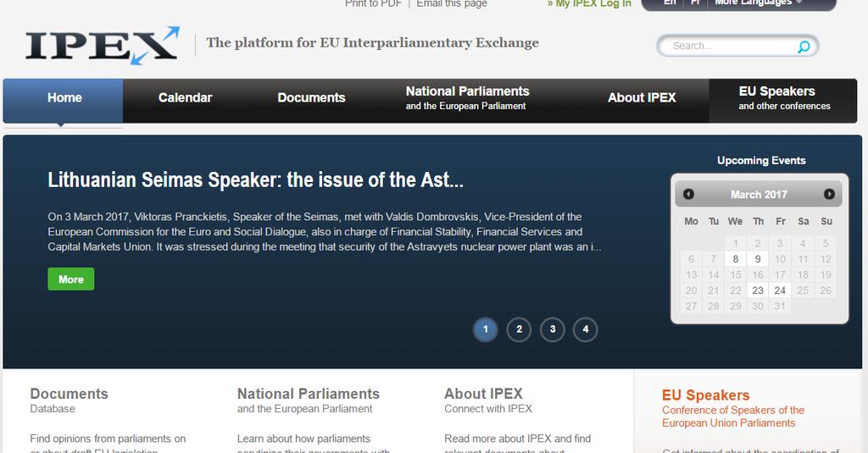This screenshot has width=868, height=453.
Task: Show slide 4 of the carousel
Action: click(x=586, y=329)
